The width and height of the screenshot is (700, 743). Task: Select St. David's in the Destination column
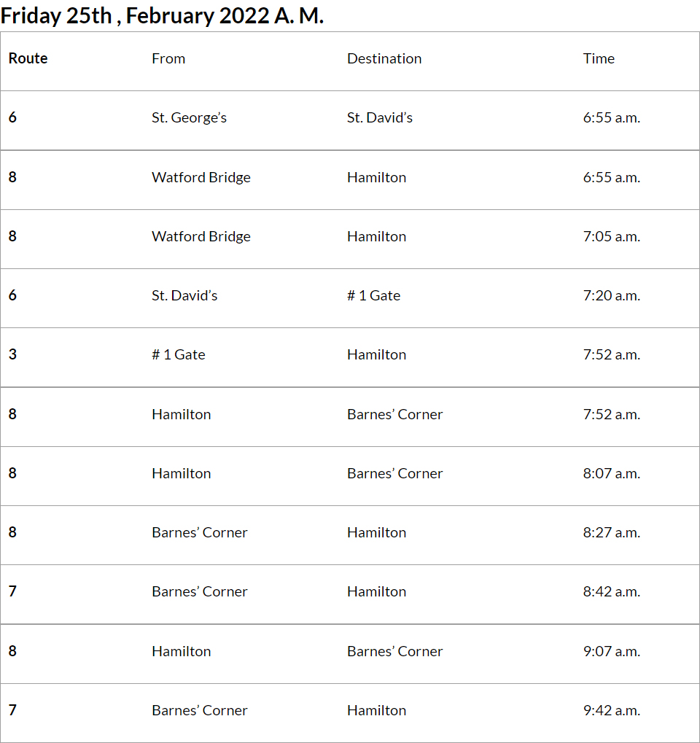[380, 118]
